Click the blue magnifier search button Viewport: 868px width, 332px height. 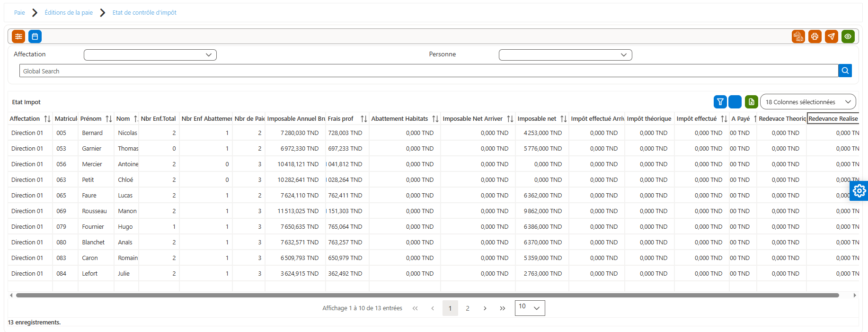[845, 71]
